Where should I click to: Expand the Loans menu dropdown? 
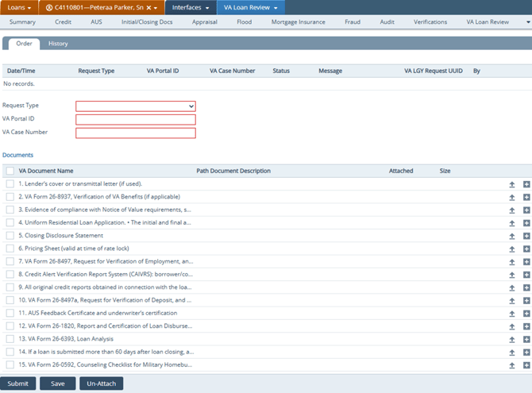pyautogui.click(x=19, y=7)
